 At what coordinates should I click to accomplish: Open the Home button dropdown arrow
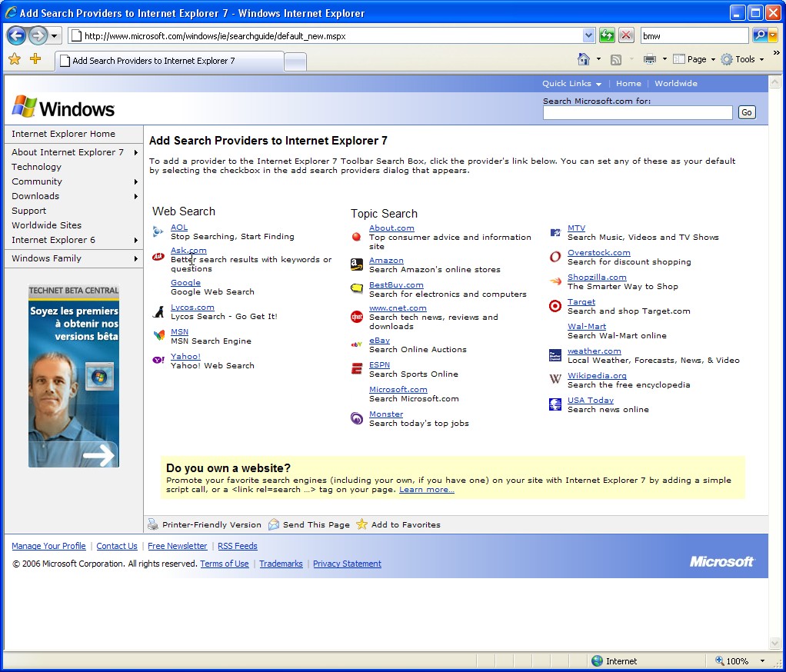[x=598, y=59]
